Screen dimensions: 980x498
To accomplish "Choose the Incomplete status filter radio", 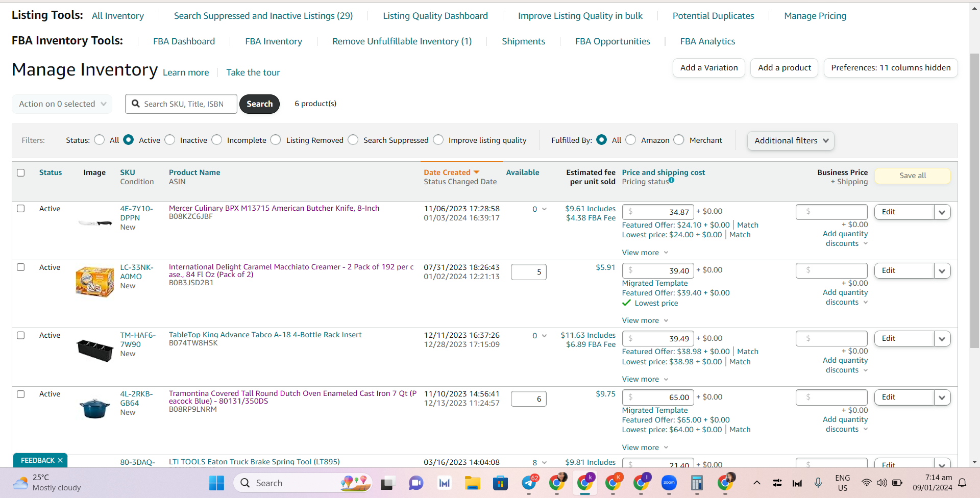I will [217, 140].
